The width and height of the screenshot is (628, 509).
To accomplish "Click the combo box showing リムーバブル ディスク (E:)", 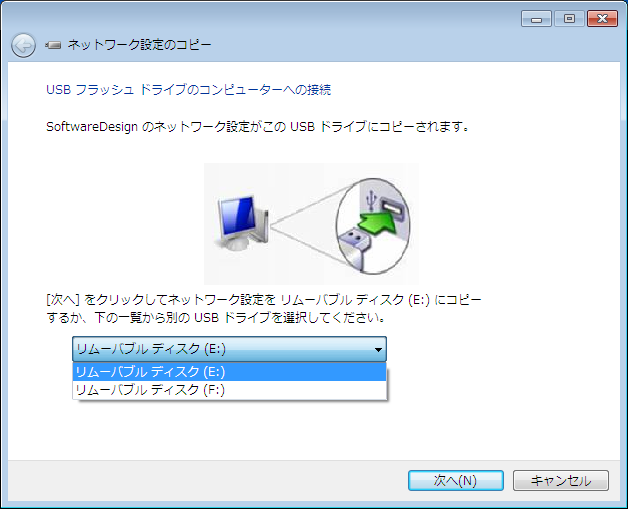I will point(229,349).
